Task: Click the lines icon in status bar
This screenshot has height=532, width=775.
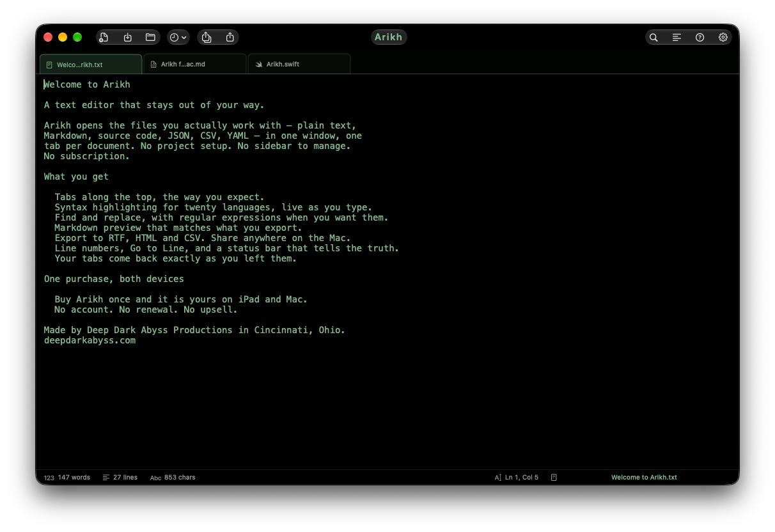Action: pyautogui.click(x=106, y=478)
